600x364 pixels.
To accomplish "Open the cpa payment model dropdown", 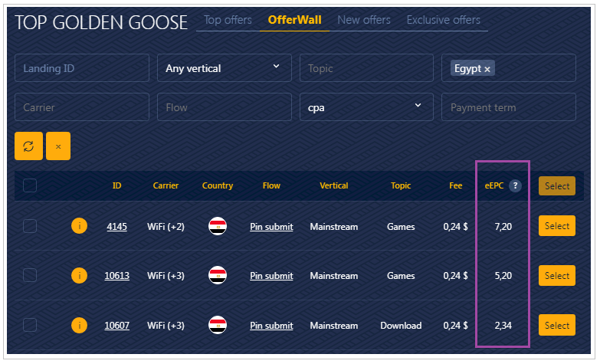I will [x=366, y=107].
